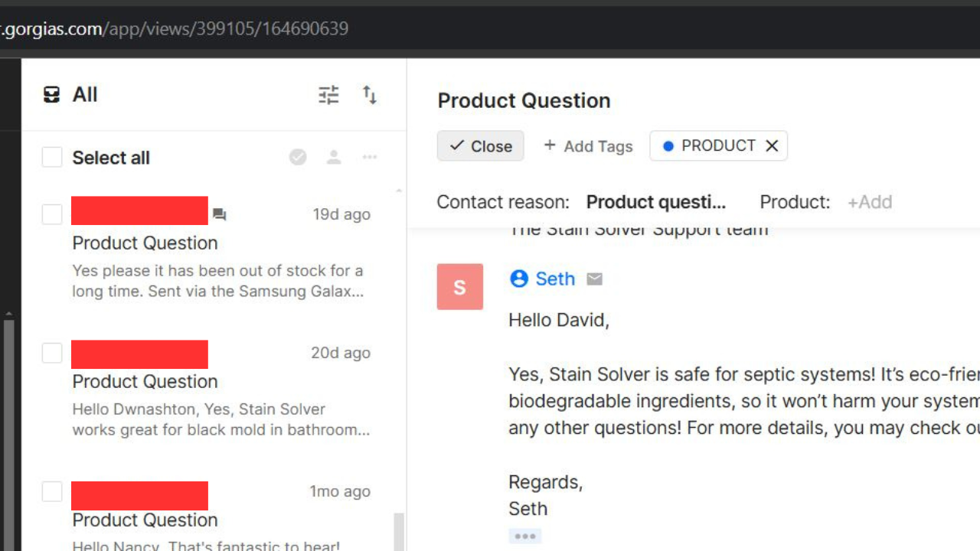Screen dimensions: 980x551
Task: Remove the PRODUCT tag with its X
Action: coord(772,146)
